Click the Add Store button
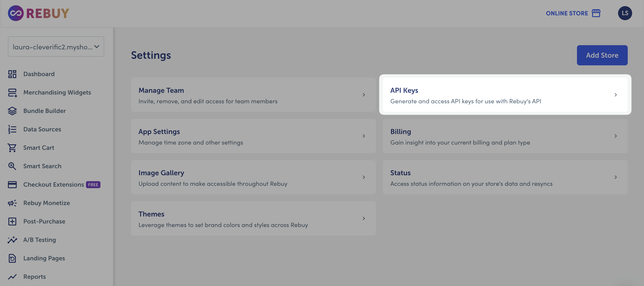 click(x=602, y=55)
